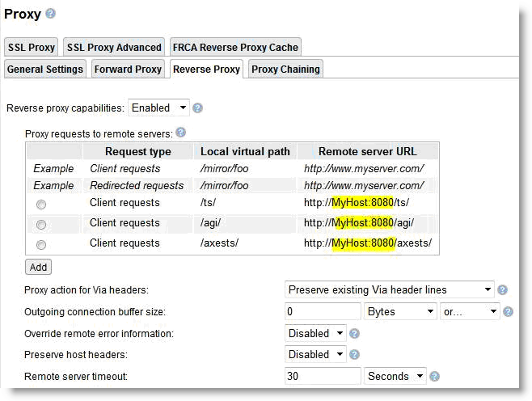This screenshot has width=532, height=401.
Task: Open help for Preserve host headers
Action: coord(355,354)
